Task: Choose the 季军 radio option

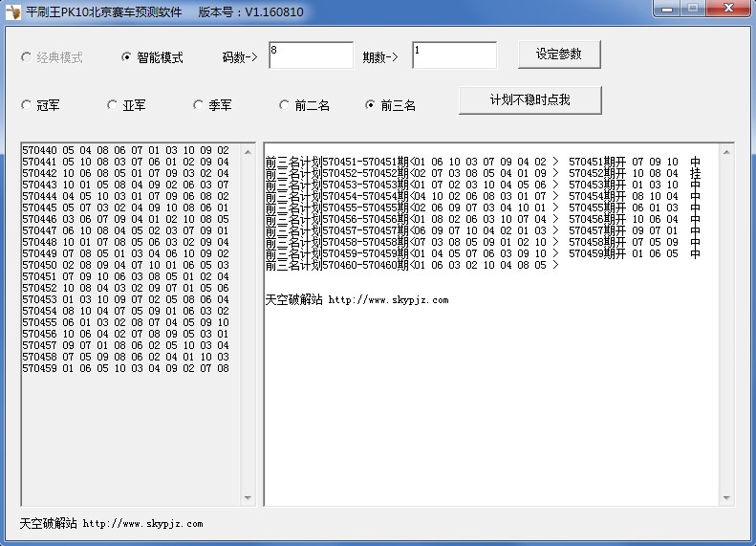Action: [x=198, y=105]
